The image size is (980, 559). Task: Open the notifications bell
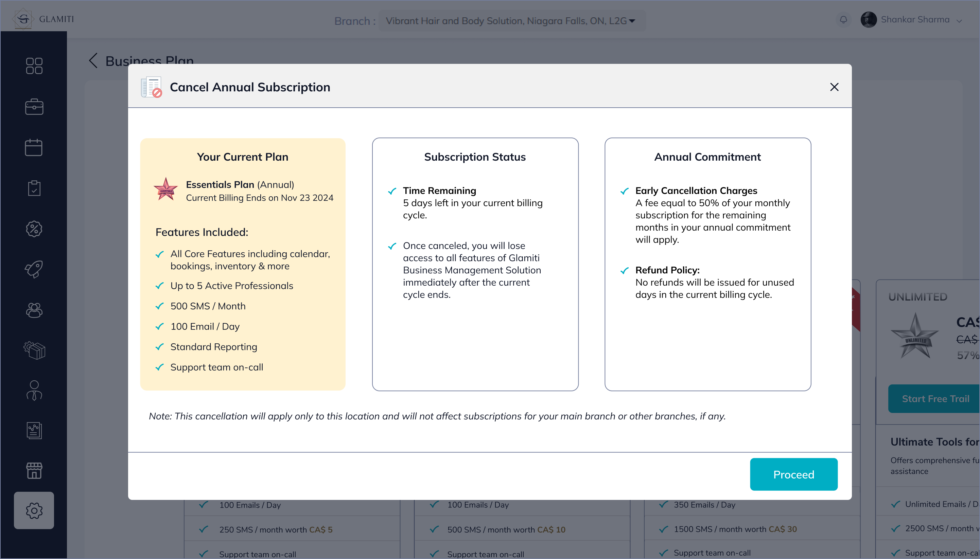point(843,19)
